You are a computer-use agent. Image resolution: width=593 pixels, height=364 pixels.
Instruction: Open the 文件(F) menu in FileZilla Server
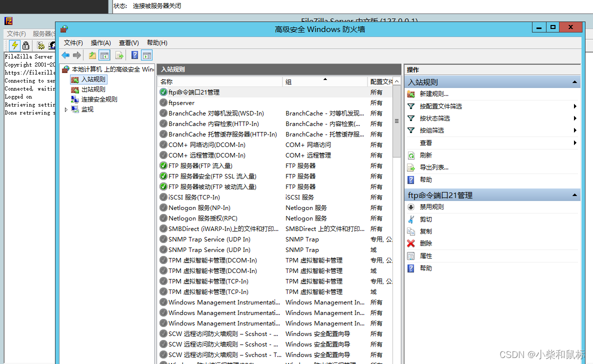click(x=16, y=33)
